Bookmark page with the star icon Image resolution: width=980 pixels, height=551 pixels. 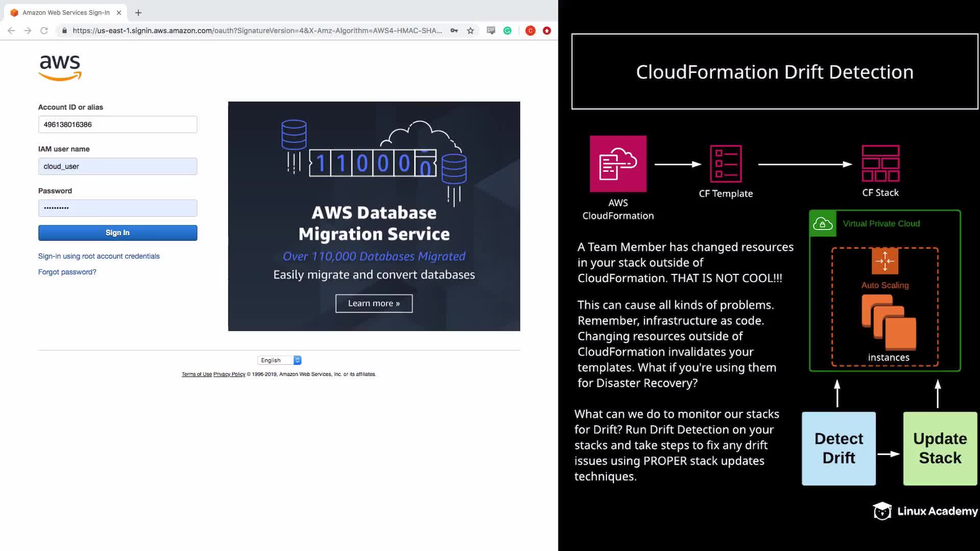[x=471, y=31]
